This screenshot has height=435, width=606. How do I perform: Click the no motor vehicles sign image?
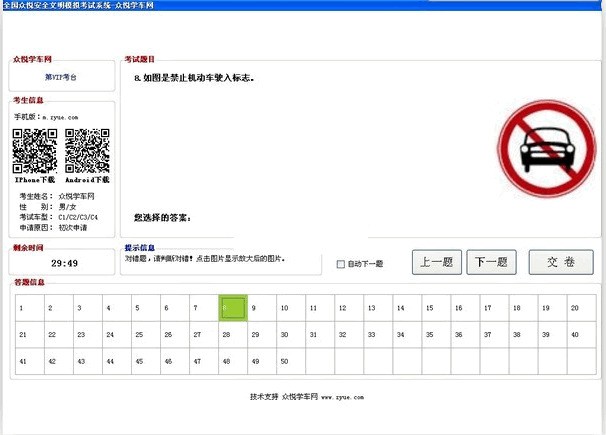click(546, 149)
